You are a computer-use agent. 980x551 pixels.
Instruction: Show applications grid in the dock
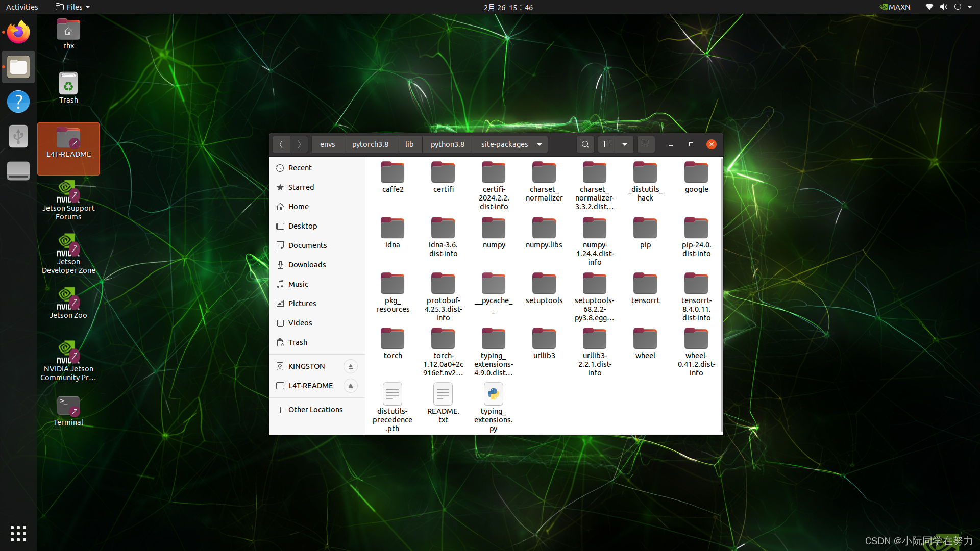pos(18,534)
